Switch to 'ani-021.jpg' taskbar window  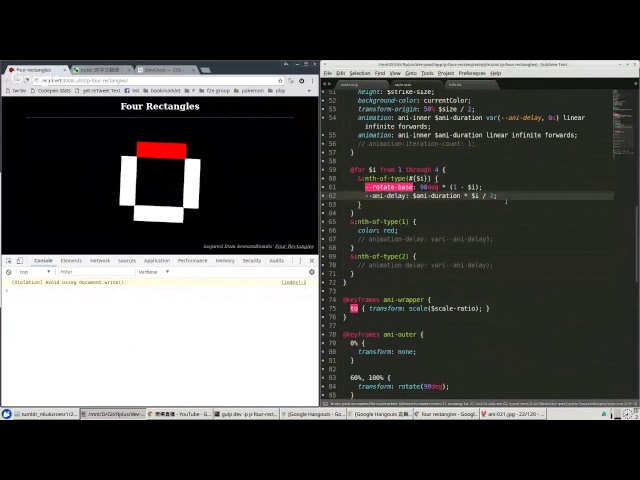point(513,414)
